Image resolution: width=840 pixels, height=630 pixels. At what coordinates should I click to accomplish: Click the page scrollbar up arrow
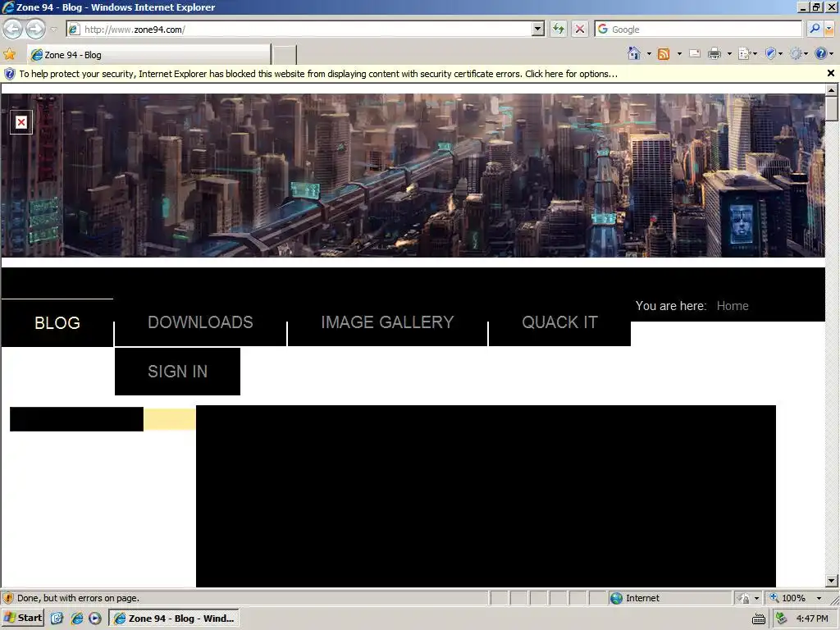(832, 90)
